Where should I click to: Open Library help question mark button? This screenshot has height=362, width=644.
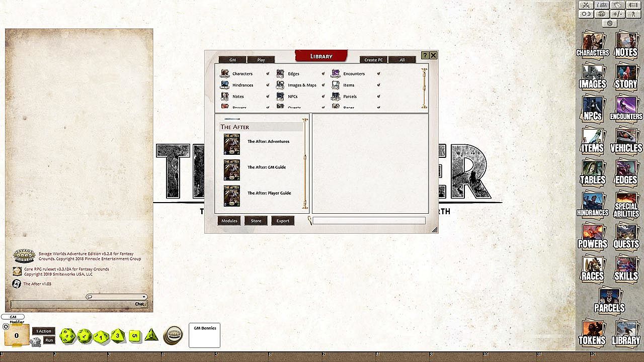(425, 55)
